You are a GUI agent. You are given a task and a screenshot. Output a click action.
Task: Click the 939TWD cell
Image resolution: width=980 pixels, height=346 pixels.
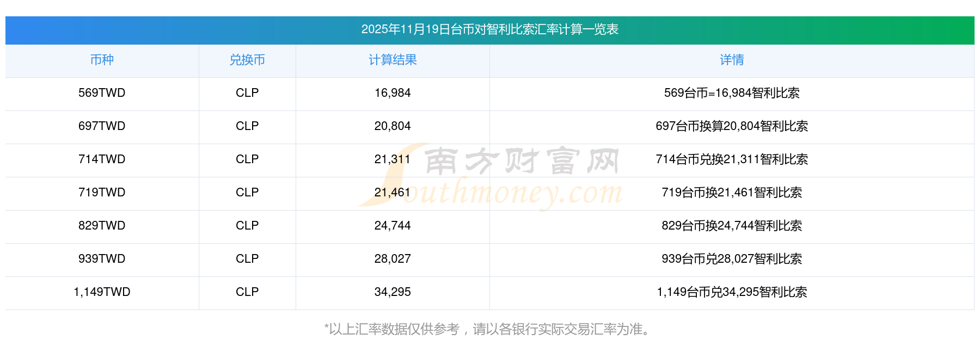click(102, 259)
